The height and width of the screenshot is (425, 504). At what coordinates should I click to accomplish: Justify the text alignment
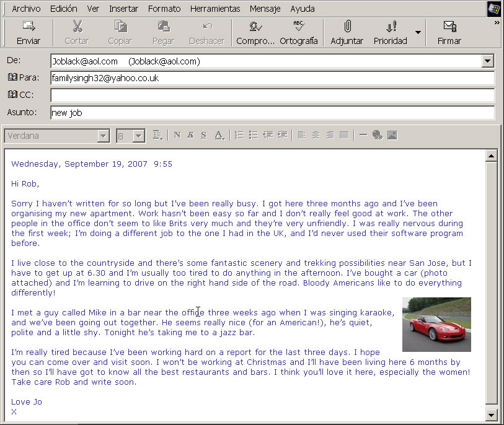(344, 135)
